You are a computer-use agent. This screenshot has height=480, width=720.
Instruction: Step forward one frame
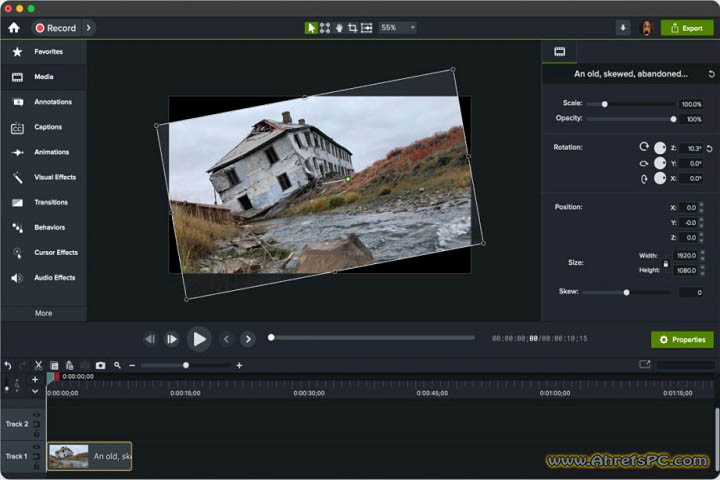click(x=172, y=339)
